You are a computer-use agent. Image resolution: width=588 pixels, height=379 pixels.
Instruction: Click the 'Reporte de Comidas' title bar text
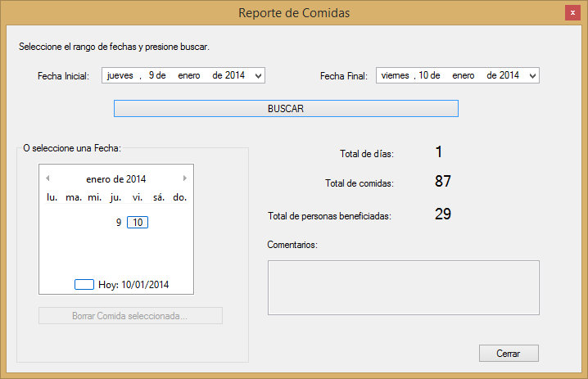(294, 13)
